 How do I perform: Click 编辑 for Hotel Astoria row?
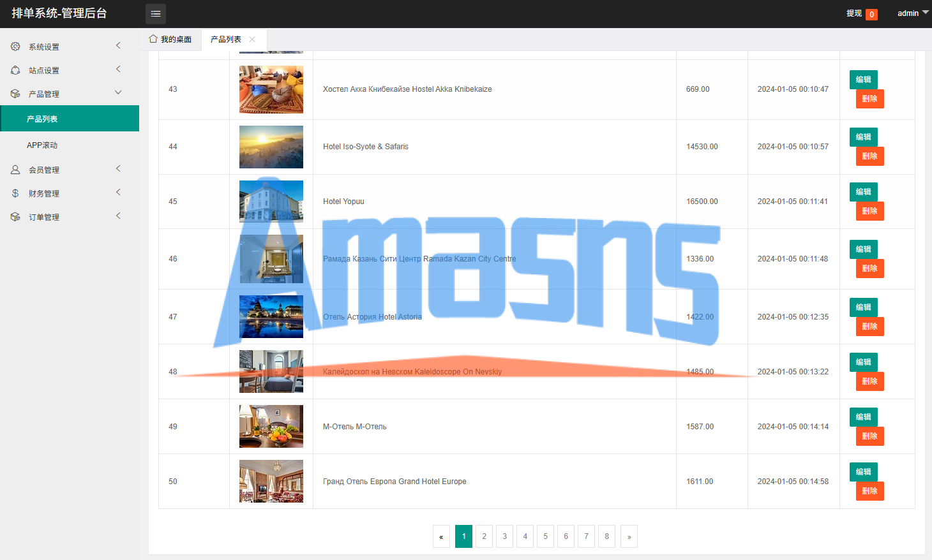coord(864,307)
